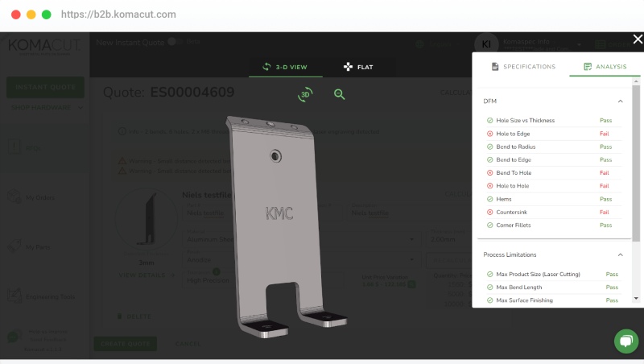Click the Flat view cross icon

click(348, 67)
